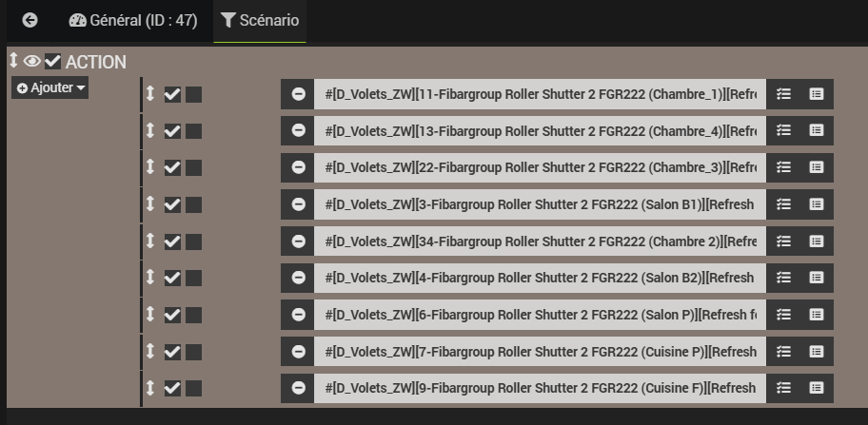Open the Ajouter dropdown
The height and width of the screenshot is (425, 868).
[x=50, y=88]
